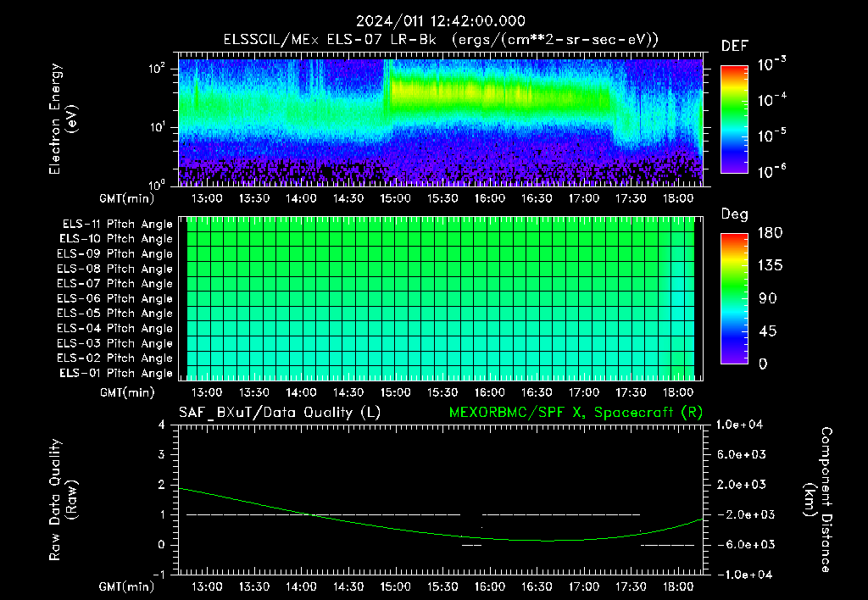868x600 pixels.
Task: Select the ELS-05 Pitch Angle row label
Action: [114, 314]
